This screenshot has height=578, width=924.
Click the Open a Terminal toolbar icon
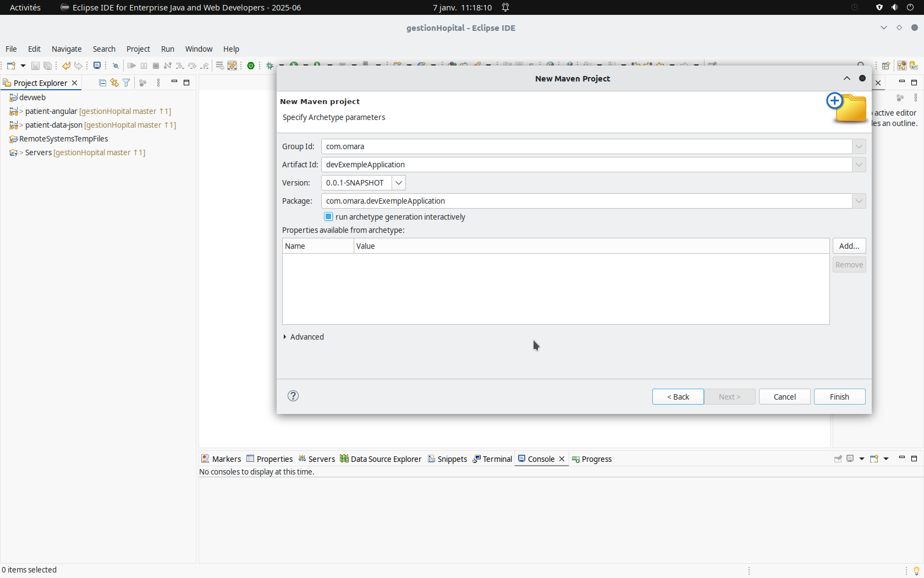click(x=97, y=66)
